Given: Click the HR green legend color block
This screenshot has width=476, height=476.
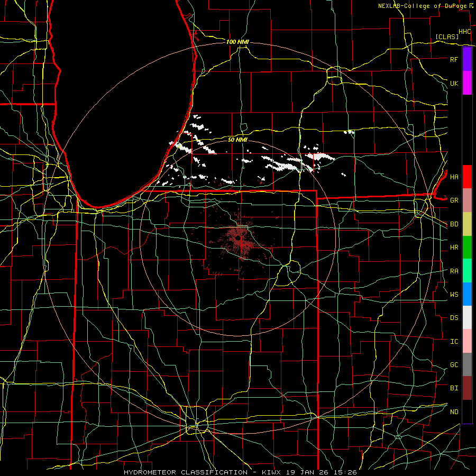Looking at the screenshot, I should click(467, 247).
